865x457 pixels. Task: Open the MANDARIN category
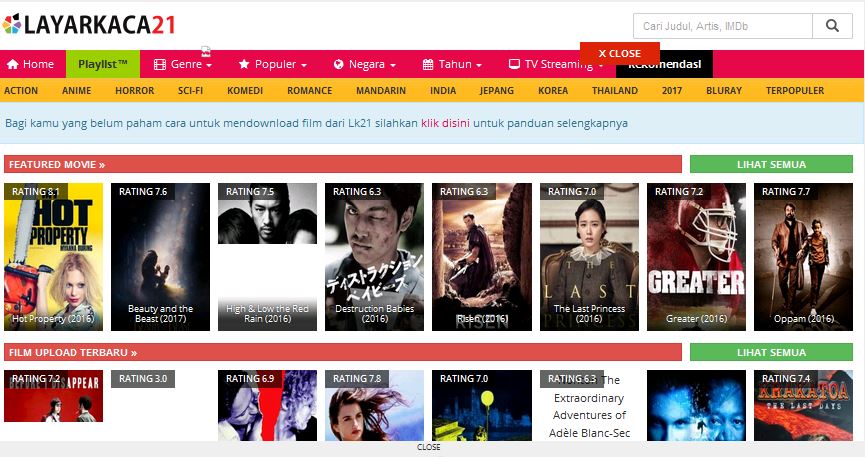381,91
